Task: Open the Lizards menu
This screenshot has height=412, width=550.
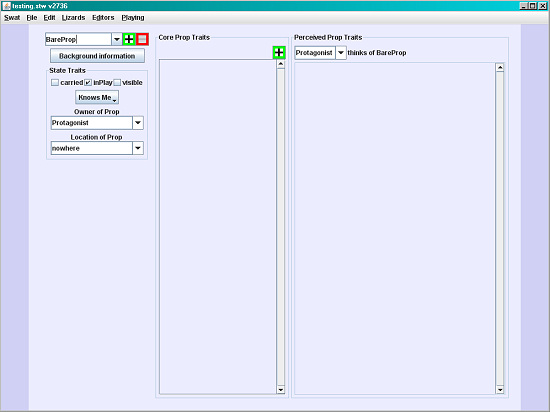Action: click(x=73, y=18)
